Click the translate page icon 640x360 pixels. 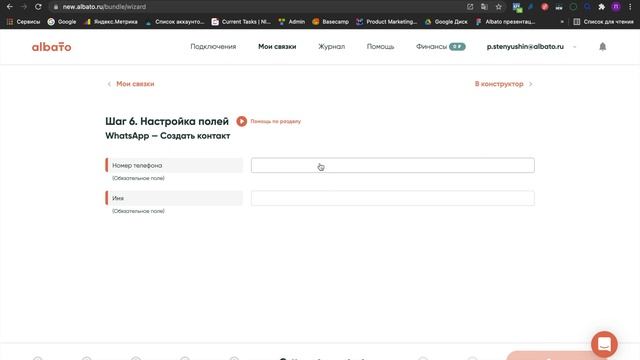[x=484, y=7]
